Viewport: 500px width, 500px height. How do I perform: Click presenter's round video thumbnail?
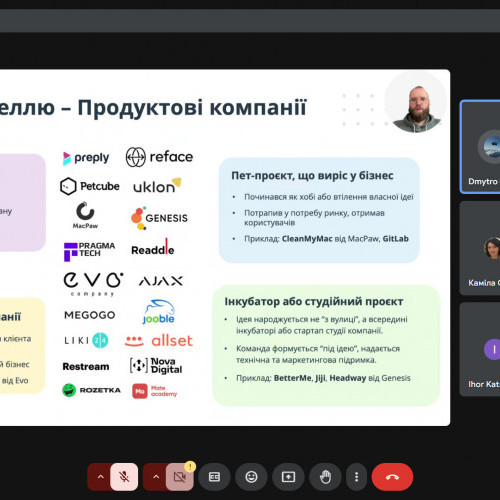[x=416, y=103]
